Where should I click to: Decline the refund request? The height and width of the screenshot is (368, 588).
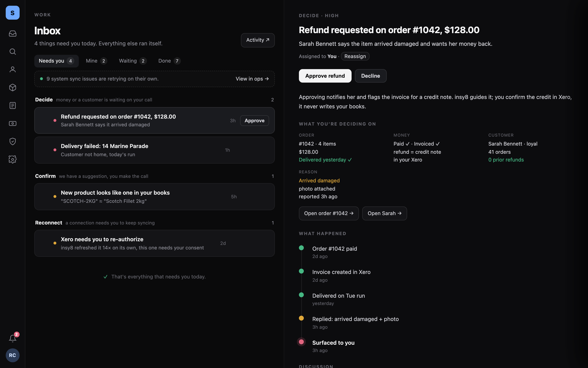coord(371,76)
